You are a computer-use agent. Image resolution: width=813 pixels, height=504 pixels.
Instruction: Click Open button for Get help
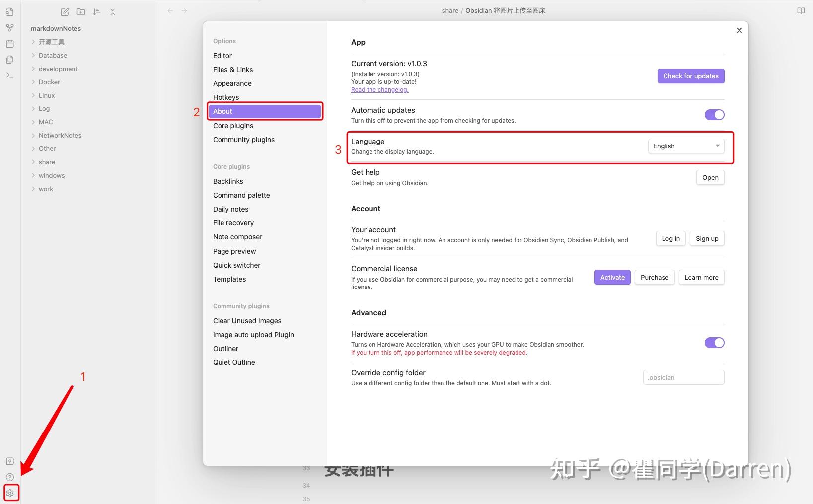click(710, 177)
